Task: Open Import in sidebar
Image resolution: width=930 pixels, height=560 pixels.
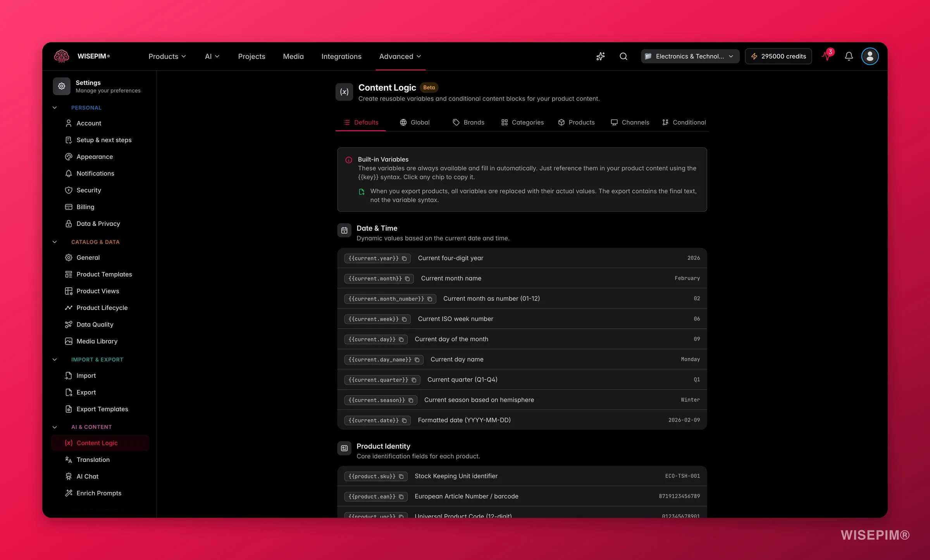Action: tap(100, 376)
